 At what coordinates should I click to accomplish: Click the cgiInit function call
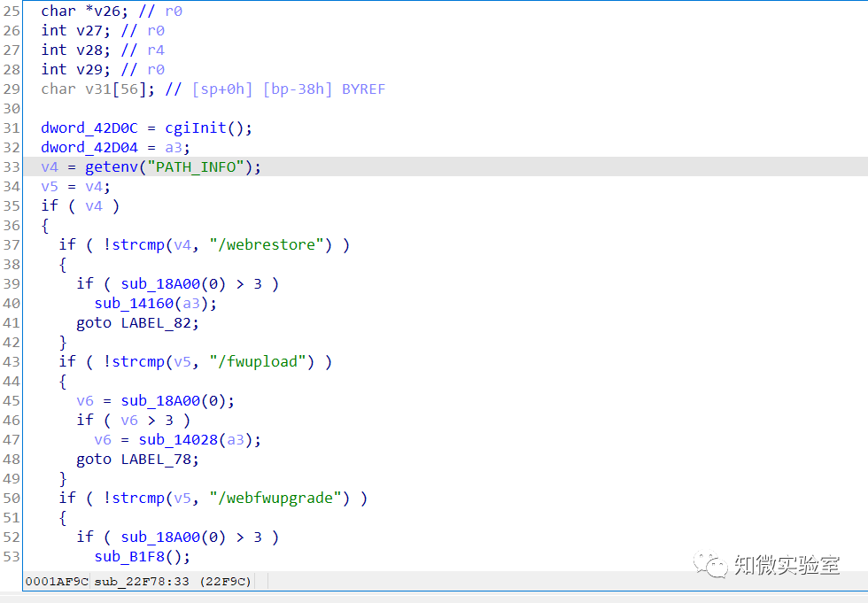click(196, 128)
